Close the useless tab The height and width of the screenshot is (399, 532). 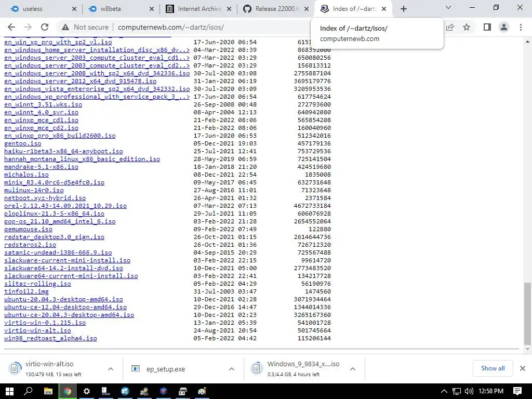74,9
